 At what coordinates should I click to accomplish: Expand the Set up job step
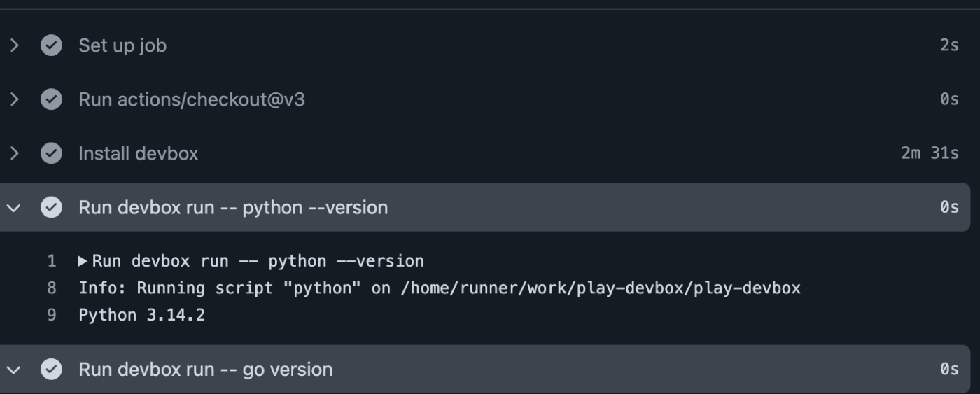[x=14, y=45]
